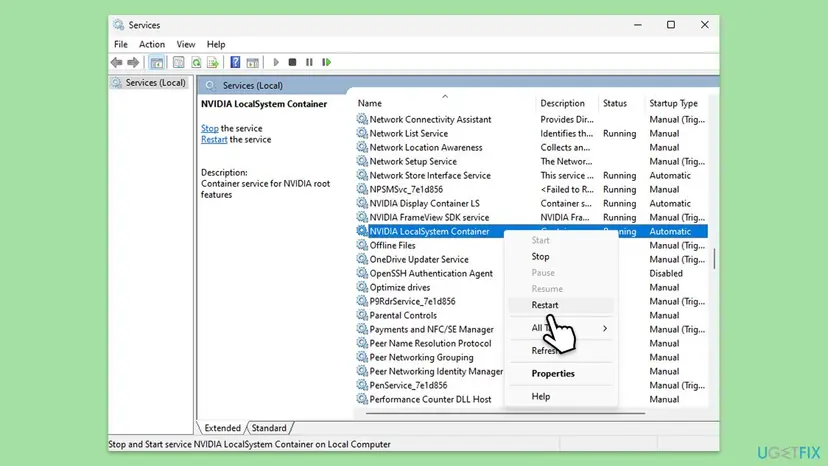The width and height of the screenshot is (828, 466).
Task: Click the Stop the service link
Action: click(210, 128)
